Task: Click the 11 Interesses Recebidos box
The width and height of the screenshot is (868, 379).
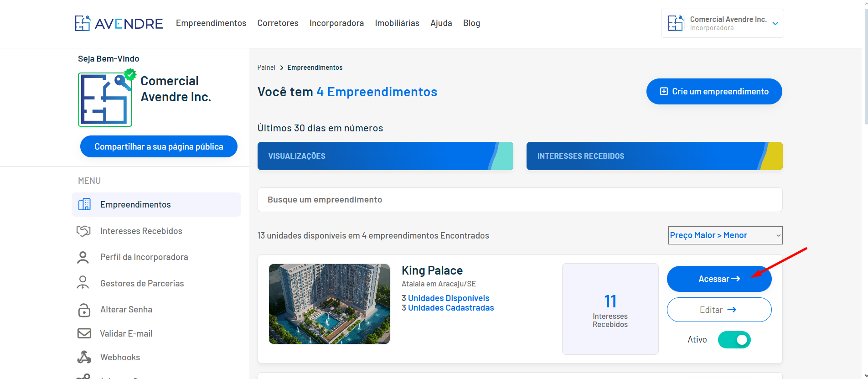Action: [610, 309]
